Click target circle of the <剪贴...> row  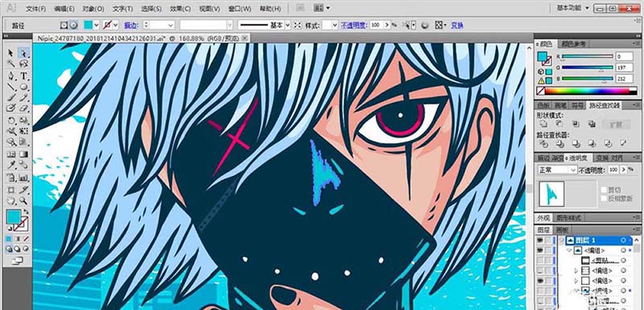click(623, 260)
